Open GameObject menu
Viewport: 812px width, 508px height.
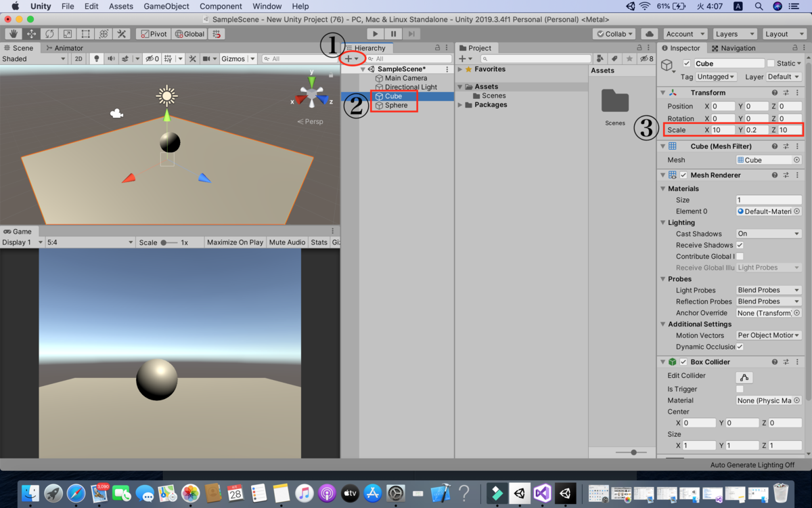tap(166, 6)
